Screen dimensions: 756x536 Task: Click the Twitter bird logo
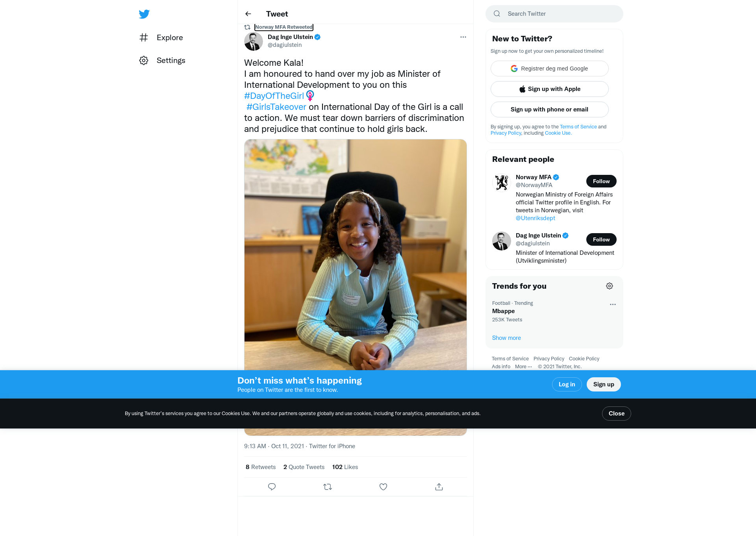click(x=144, y=14)
